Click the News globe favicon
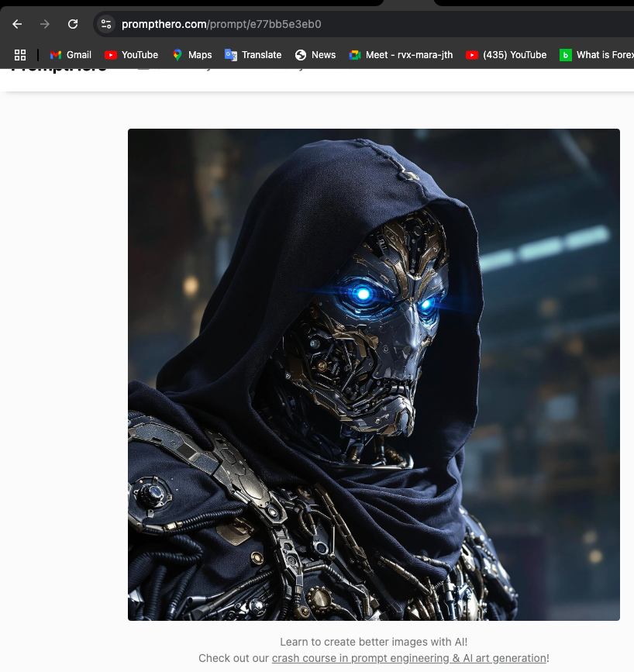 tap(301, 55)
